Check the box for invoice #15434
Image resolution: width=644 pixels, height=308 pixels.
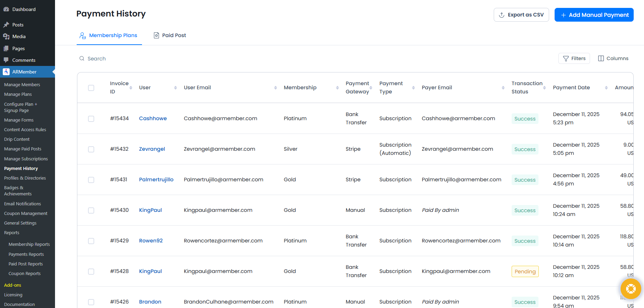(x=91, y=119)
